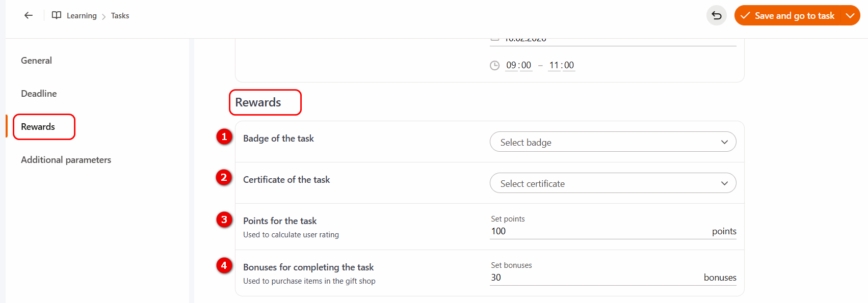868x303 pixels.
Task: Open the Tasks breadcrumb link
Action: click(x=120, y=16)
